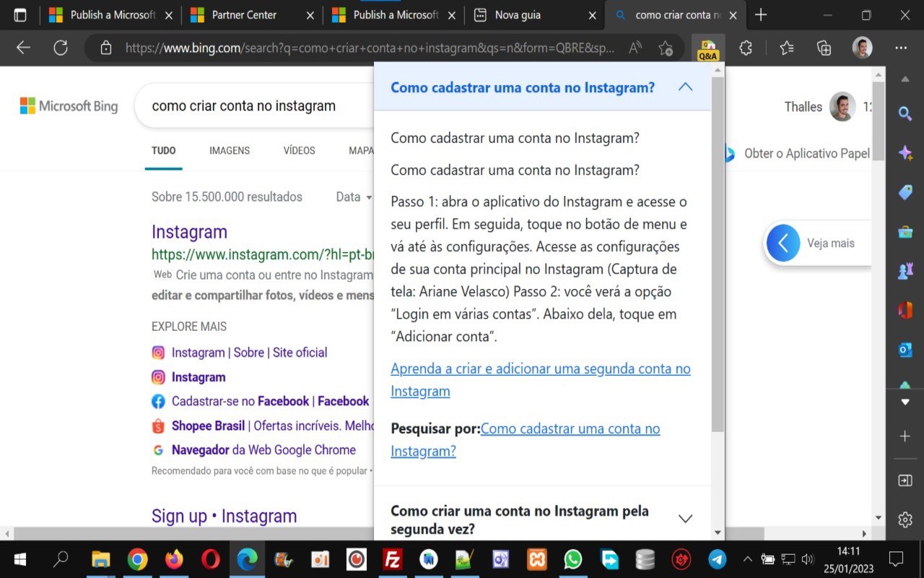View site info via the lock icon
This screenshot has width=924, height=578.
click(x=106, y=48)
